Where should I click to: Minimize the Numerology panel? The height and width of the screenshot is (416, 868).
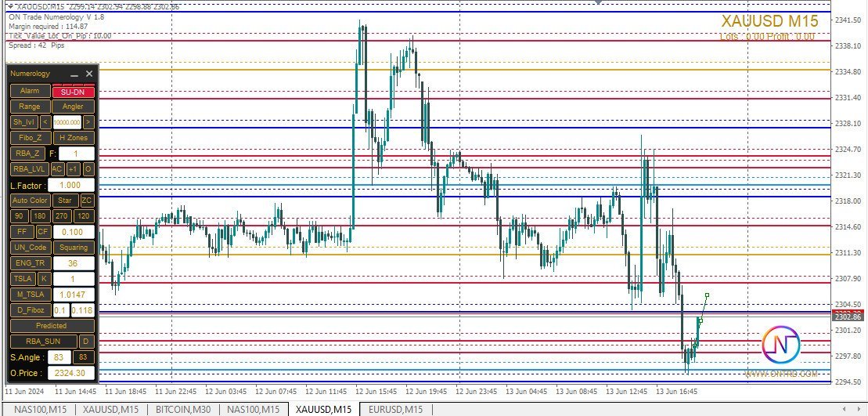point(74,74)
